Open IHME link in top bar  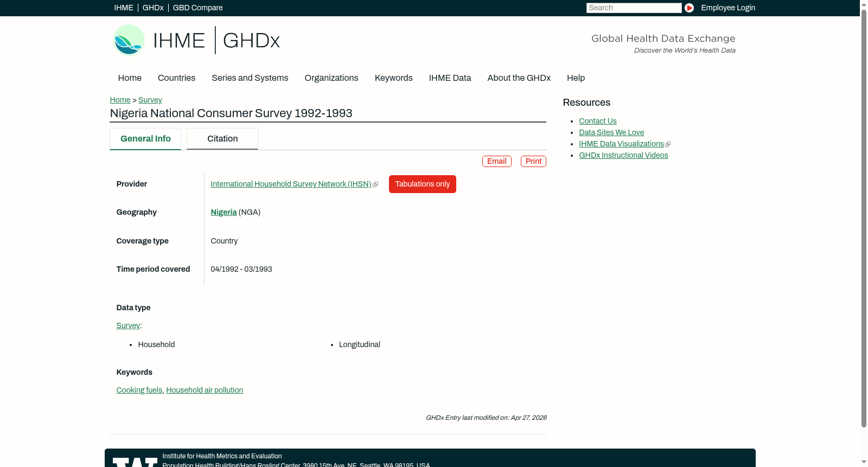pos(124,8)
